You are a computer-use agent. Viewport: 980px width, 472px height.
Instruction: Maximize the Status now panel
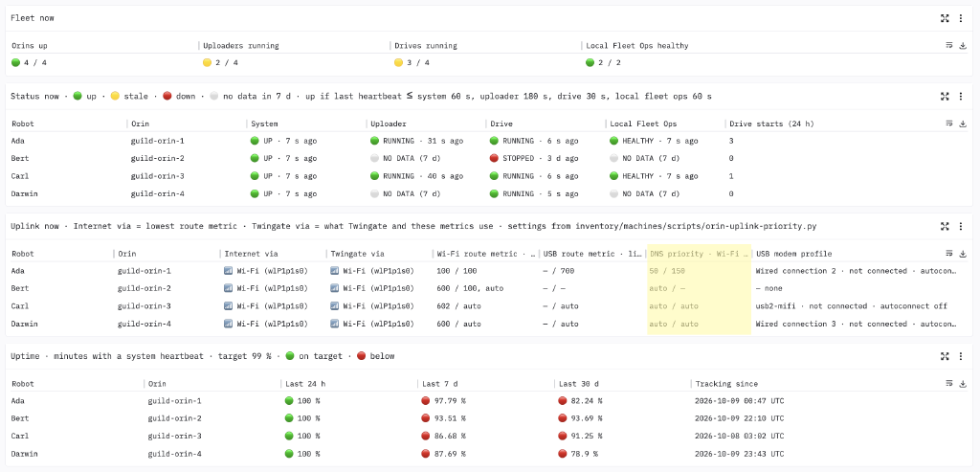(945, 97)
